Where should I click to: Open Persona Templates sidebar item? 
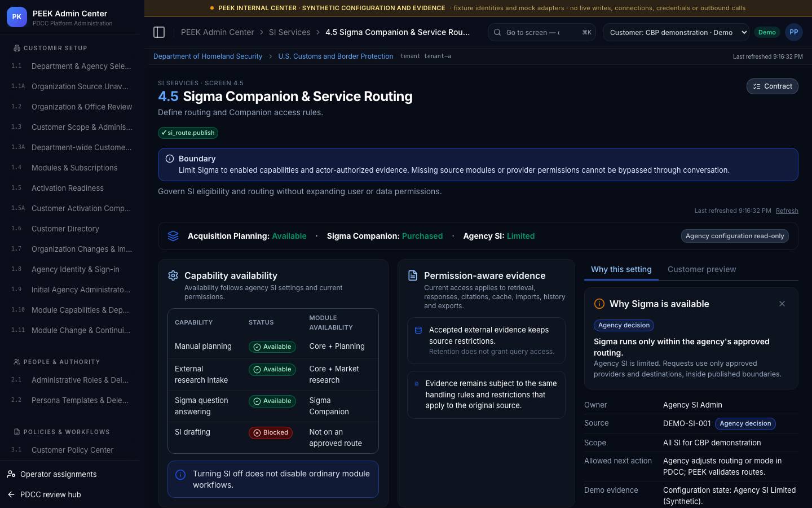coord(72,400)
